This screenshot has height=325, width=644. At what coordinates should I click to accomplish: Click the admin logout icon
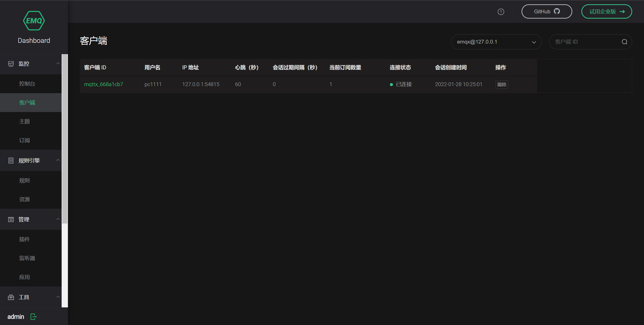click(33, 317)
